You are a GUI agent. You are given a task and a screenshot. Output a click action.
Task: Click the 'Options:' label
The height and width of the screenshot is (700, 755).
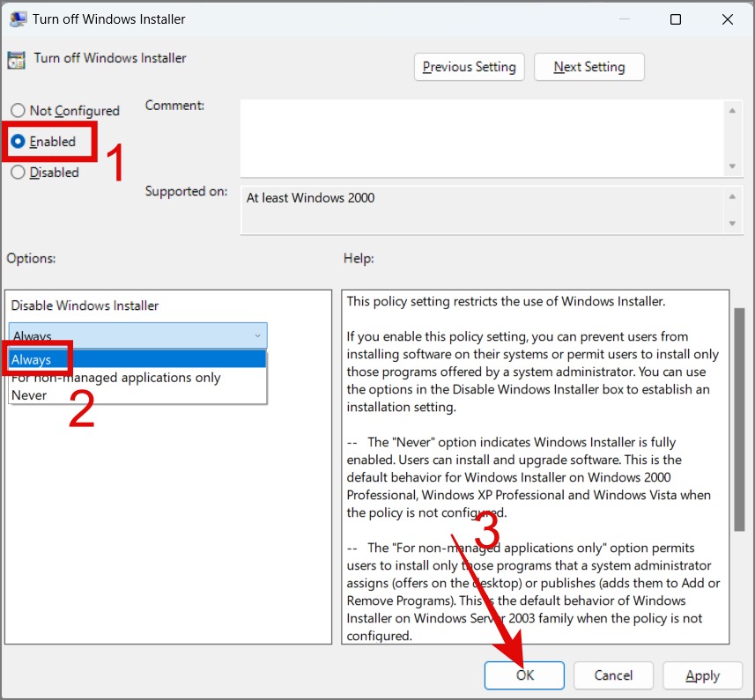coord(31,258)
